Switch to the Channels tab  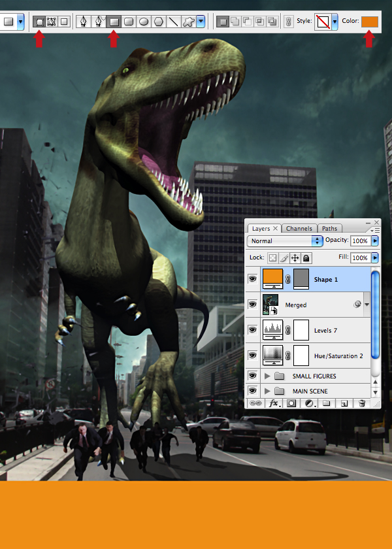299,228
